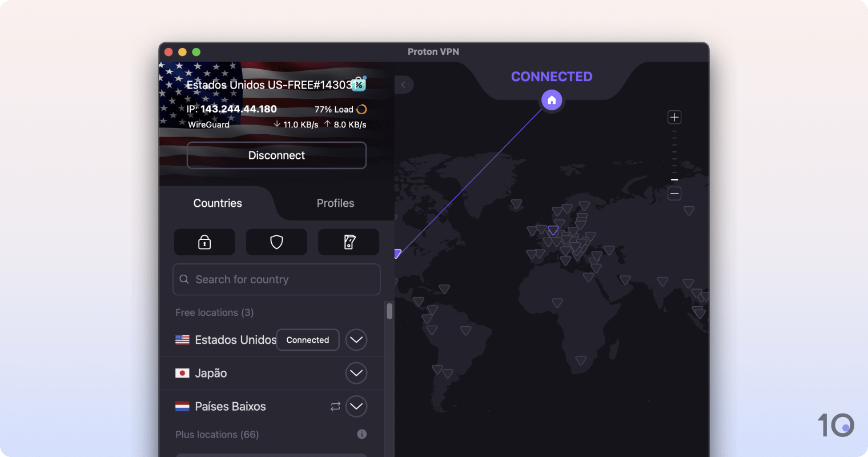Click the random connection icon for Países Baixos

[x=335, y=406]
